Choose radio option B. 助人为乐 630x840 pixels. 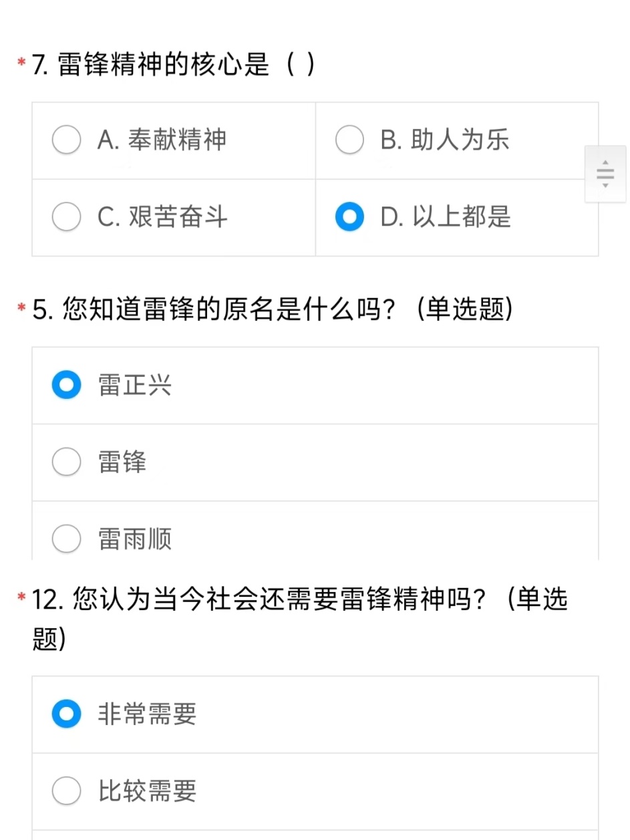(349, 140)
